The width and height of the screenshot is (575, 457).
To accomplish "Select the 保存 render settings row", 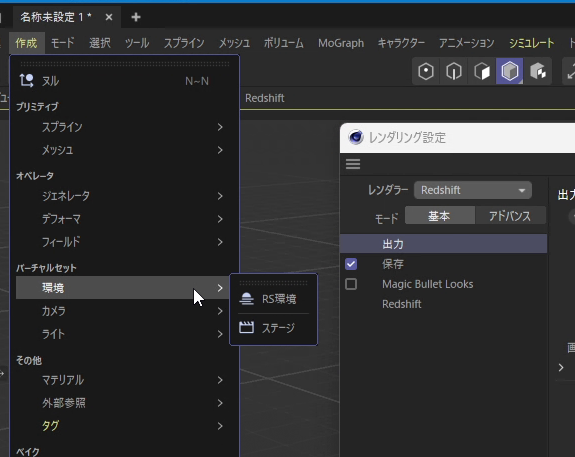I will (x=444, y=264).
